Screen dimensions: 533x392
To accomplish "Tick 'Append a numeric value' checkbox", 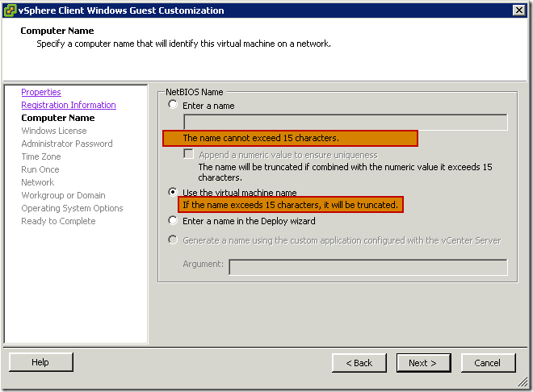I will (x=188, y=154).
